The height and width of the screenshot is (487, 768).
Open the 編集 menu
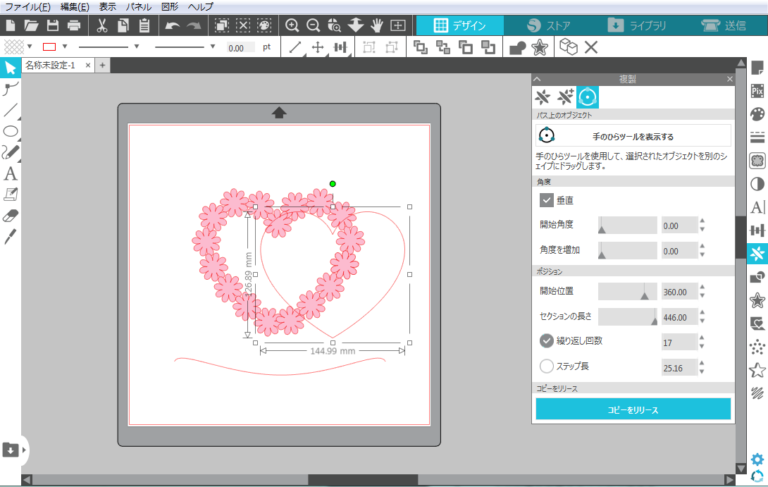(x=74, y=7)
